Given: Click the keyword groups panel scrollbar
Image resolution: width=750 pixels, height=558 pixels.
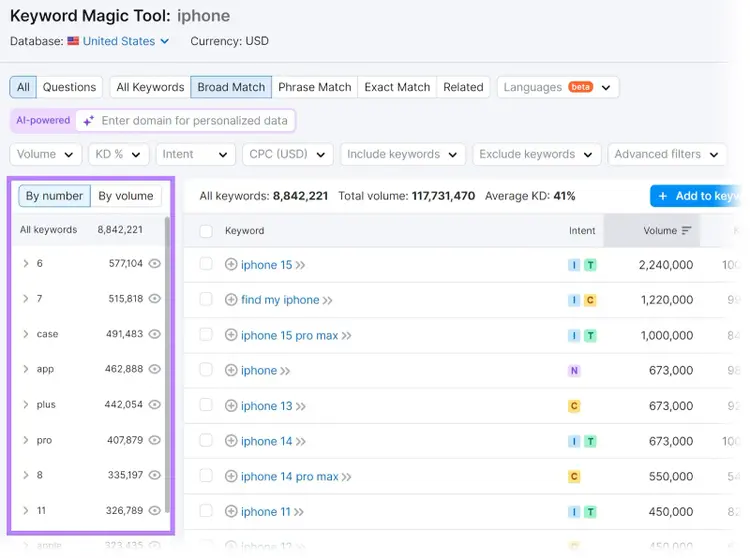Looking at the screenshot, I should pyautogui.click(x=167, y=364).
